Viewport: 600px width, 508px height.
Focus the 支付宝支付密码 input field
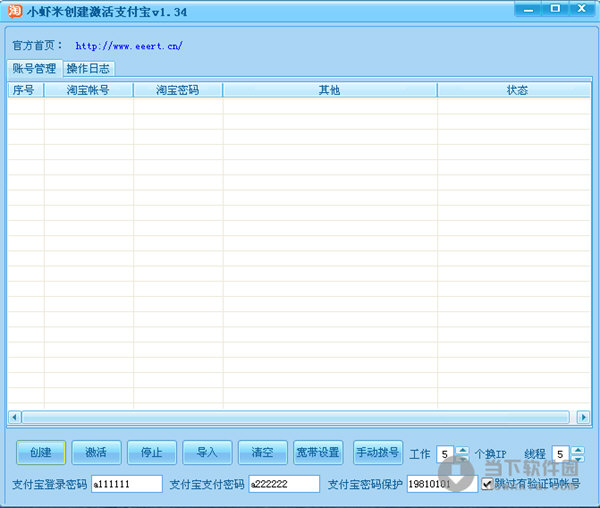(x=284, y=484)
